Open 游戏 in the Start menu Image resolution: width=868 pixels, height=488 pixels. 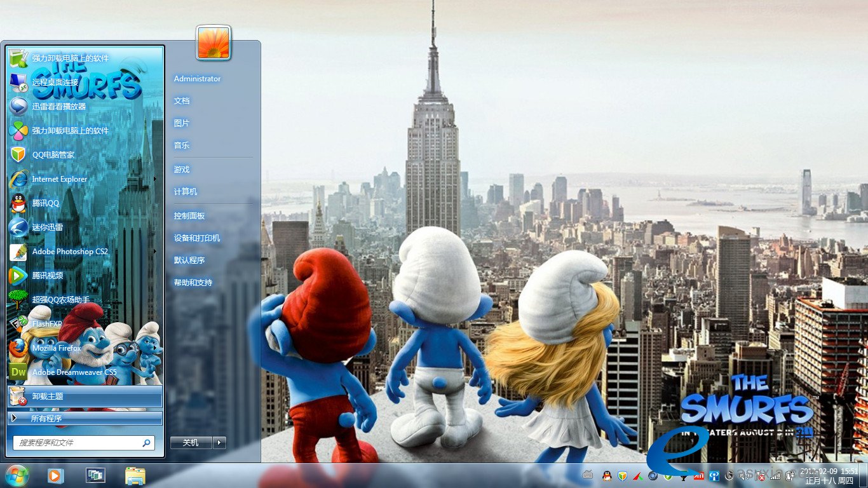(x=182, y=170)
